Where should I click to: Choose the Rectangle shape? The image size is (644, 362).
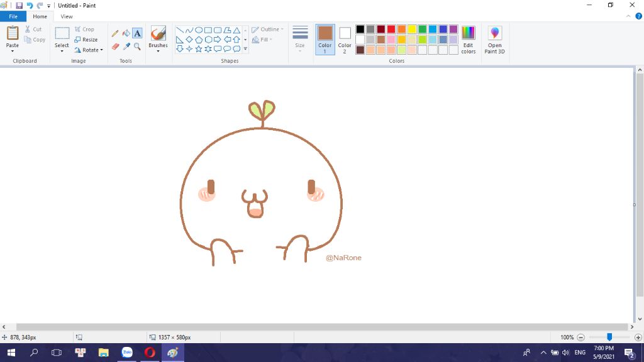click(208, 30)
